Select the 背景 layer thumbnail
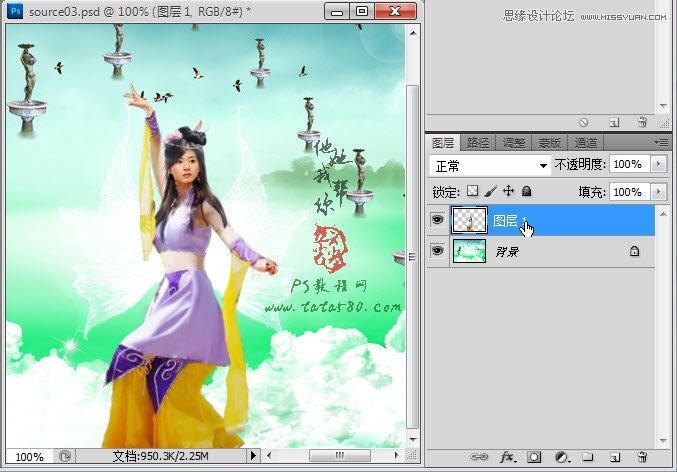 point(469,251)
